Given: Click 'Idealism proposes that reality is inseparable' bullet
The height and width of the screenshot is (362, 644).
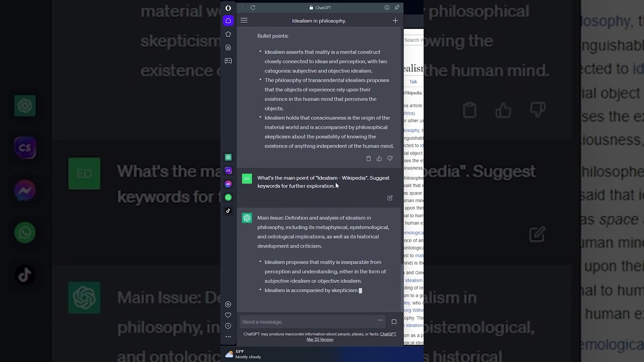Looking at the screenshot, I should click(325, 271).
